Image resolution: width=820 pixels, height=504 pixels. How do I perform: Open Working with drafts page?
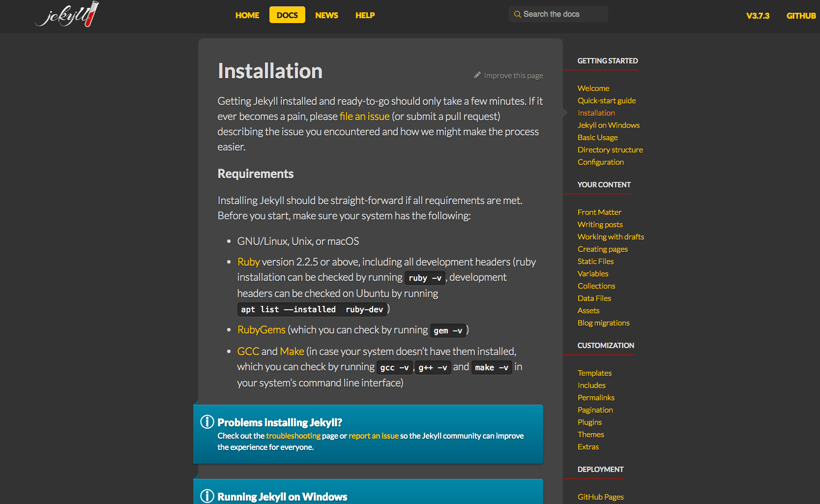tap(611, 237)
